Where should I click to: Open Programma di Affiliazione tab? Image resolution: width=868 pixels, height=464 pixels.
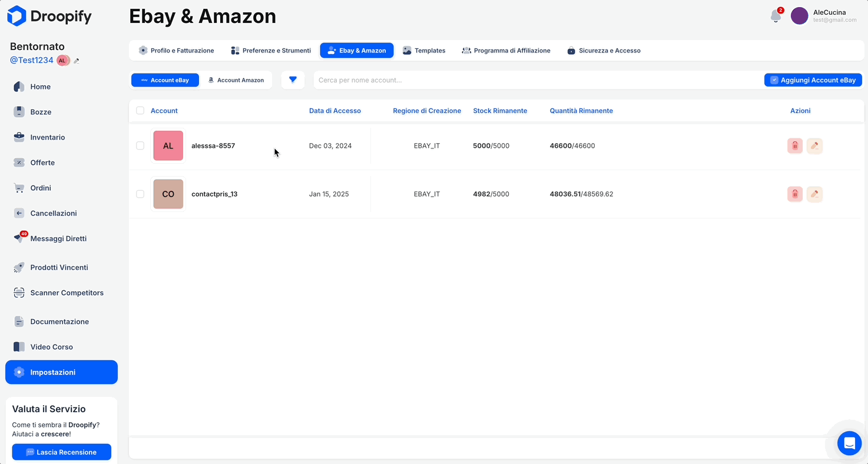tap(506, 51)
